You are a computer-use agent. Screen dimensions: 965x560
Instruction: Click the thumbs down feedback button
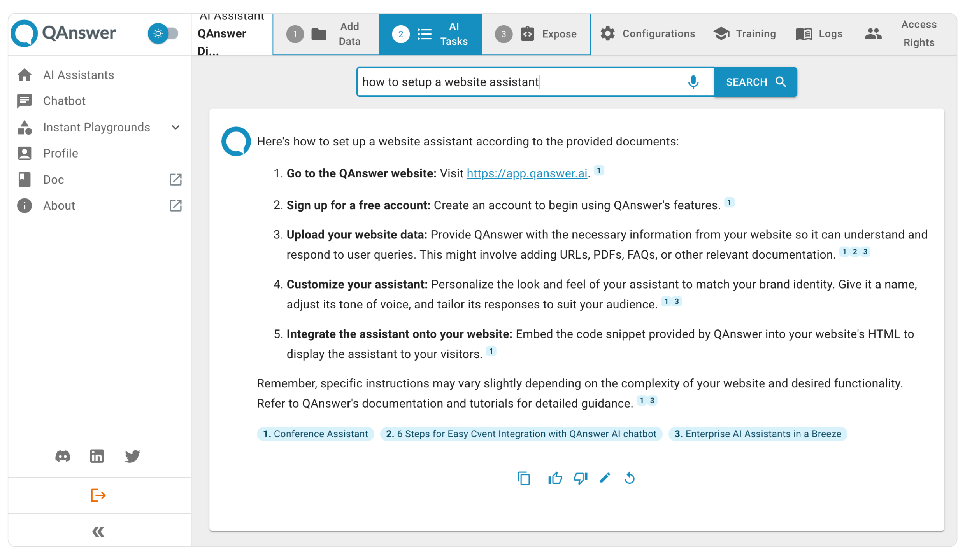[x=579, y=478]
